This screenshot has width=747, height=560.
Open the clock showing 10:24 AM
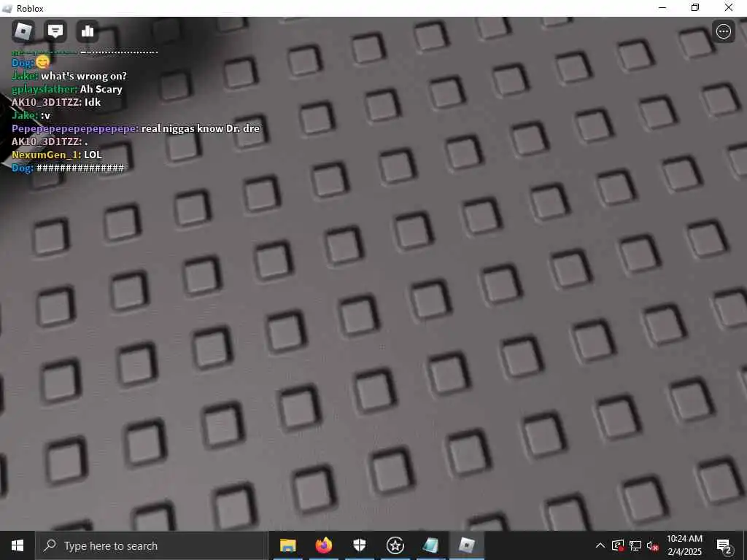point(684,545)
